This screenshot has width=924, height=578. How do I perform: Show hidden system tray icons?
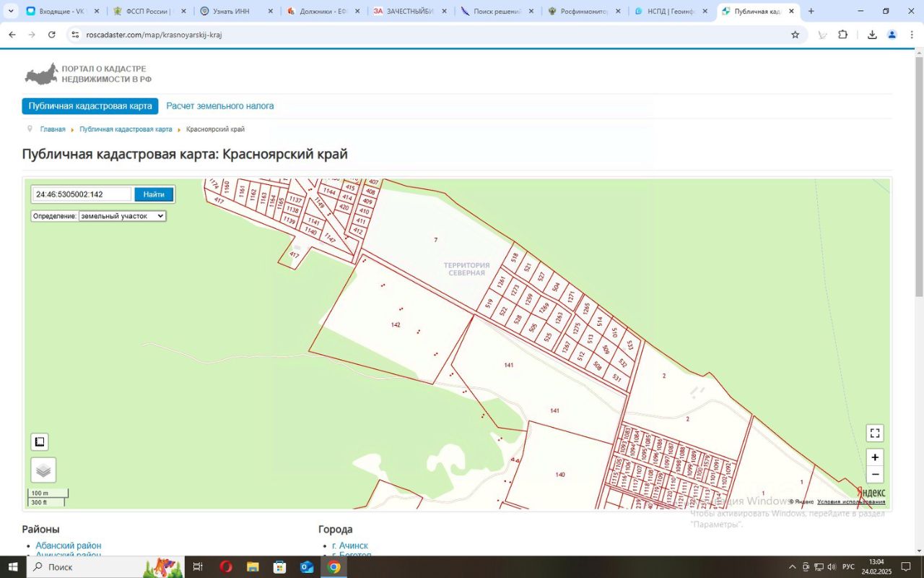click(792, 567)
